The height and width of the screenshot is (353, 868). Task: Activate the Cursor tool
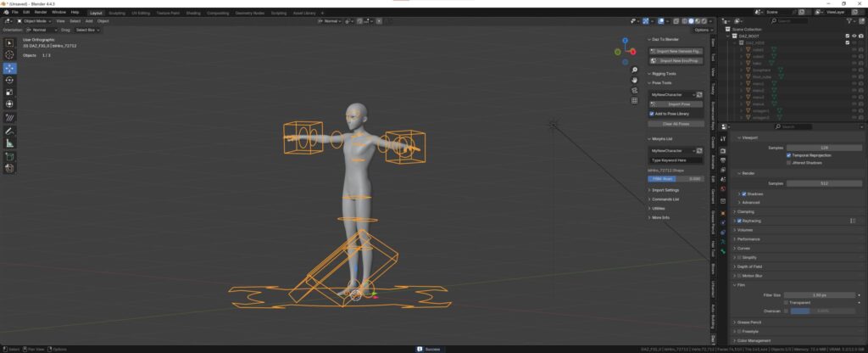9,54
